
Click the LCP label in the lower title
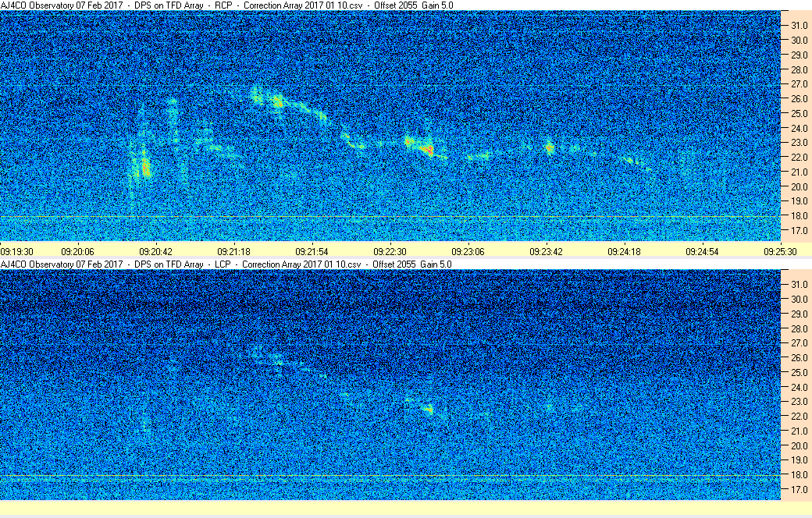pos(223,264)
